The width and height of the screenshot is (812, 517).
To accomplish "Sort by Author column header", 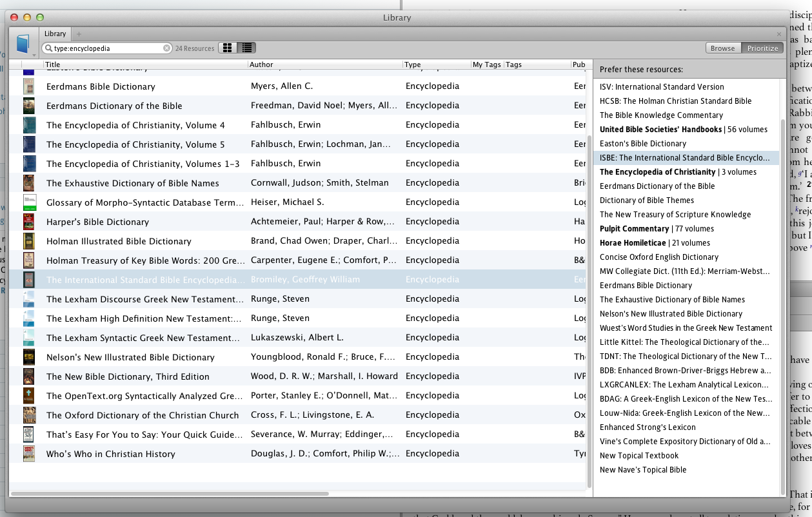I will (325, 64).
